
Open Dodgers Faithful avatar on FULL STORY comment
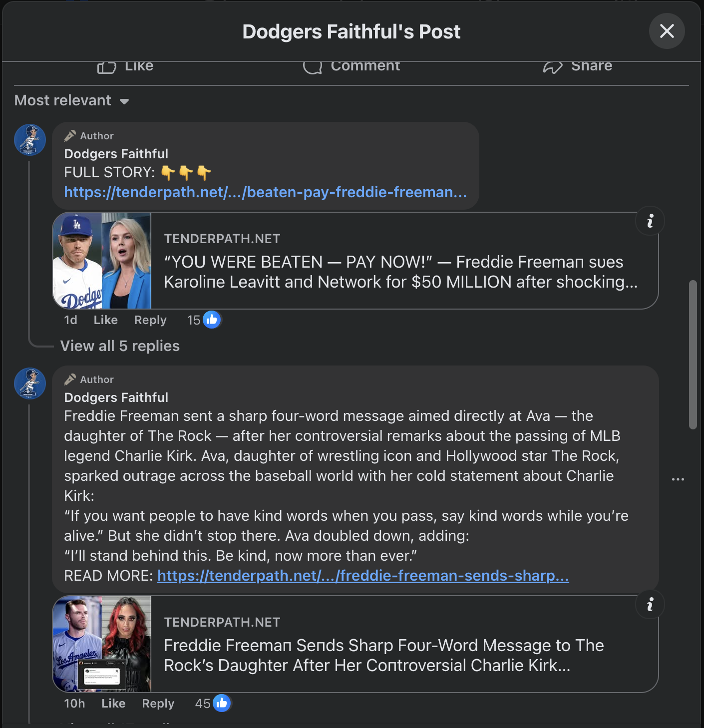click(x=30, y=140)
